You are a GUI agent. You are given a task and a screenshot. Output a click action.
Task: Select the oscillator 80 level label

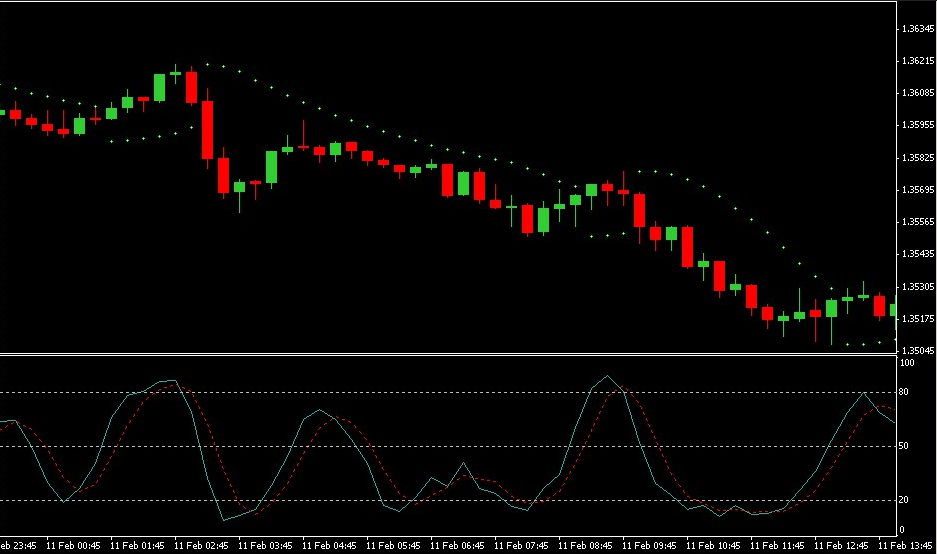[904, 392]
